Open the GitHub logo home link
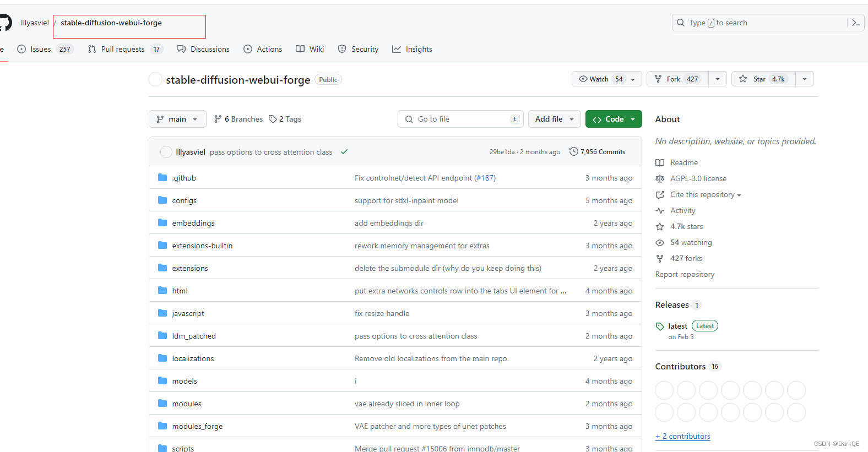The image size is (868, 452). pyautogui.click(x=5, y=23)
